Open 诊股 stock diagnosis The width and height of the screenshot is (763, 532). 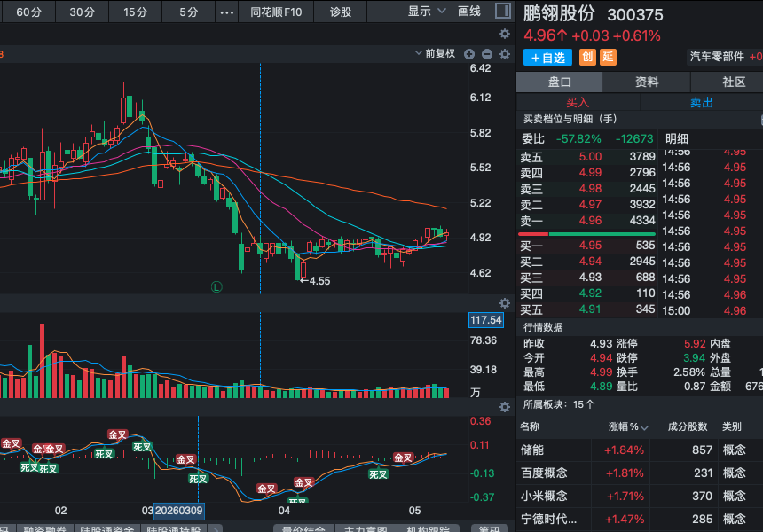point(340,12)
